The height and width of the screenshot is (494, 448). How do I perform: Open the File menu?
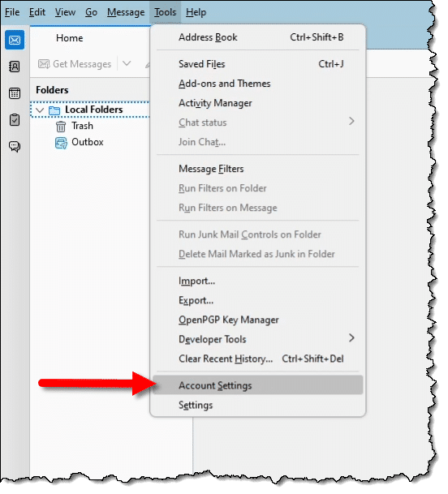pos(12,12)
